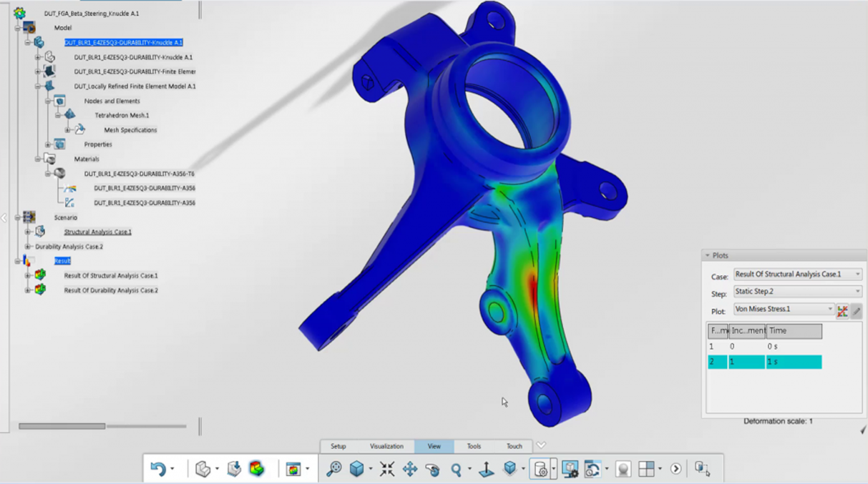Expand the Properties tree node
Viewport: 868px width, 484px height.
[x=48, y=144]
